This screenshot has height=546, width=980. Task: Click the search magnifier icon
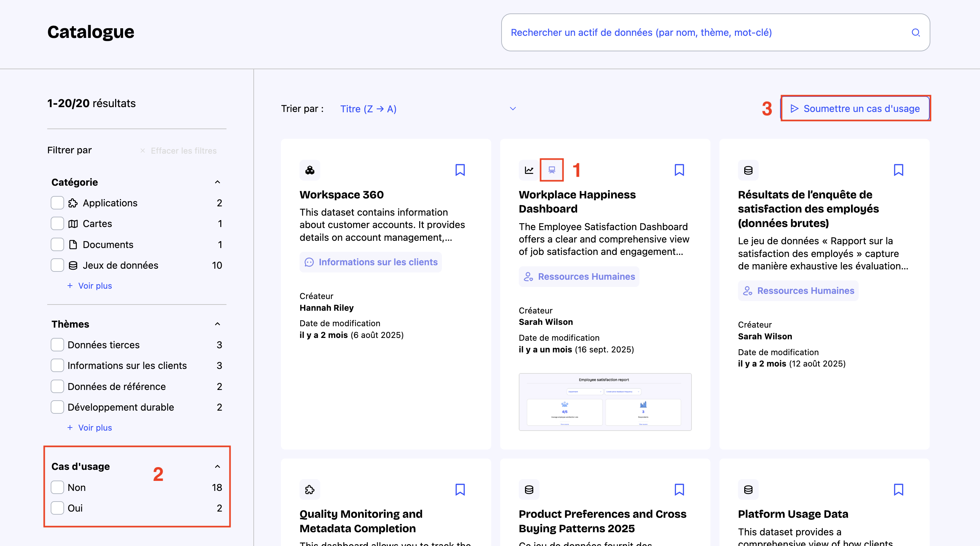point(915,33)
